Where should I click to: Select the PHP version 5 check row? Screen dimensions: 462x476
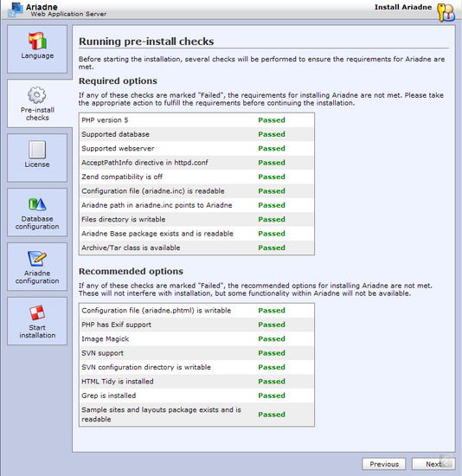click(196, 120)
